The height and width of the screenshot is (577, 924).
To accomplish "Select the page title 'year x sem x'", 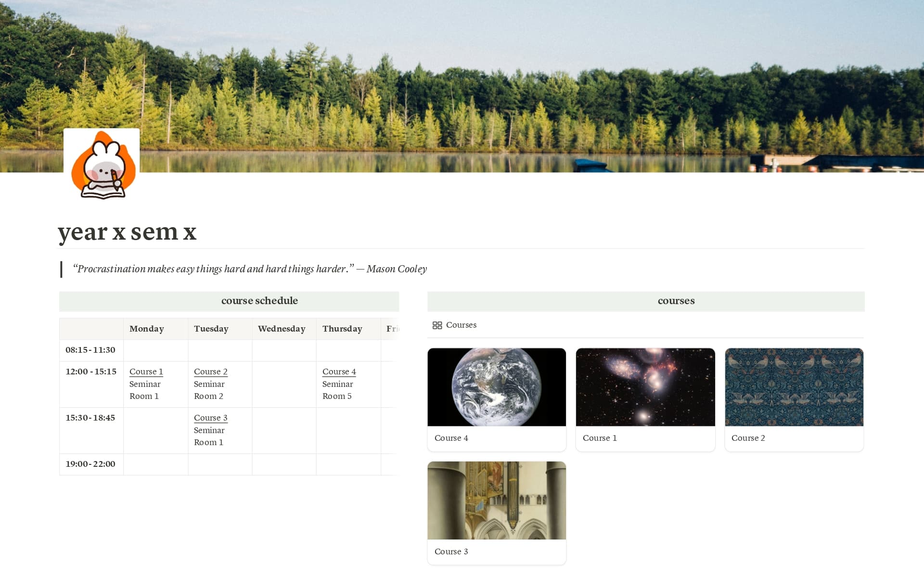I will click(x=128, y=232).
